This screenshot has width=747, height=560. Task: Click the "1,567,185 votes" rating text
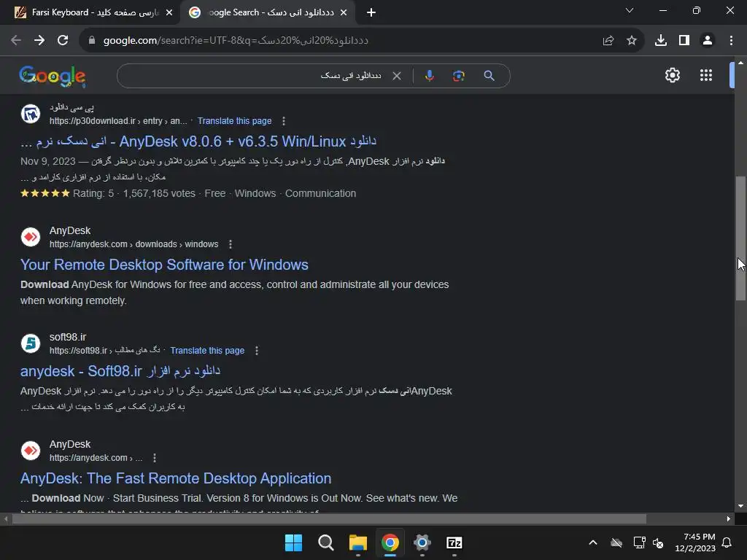pyautogui.click(x=159, y=193)
